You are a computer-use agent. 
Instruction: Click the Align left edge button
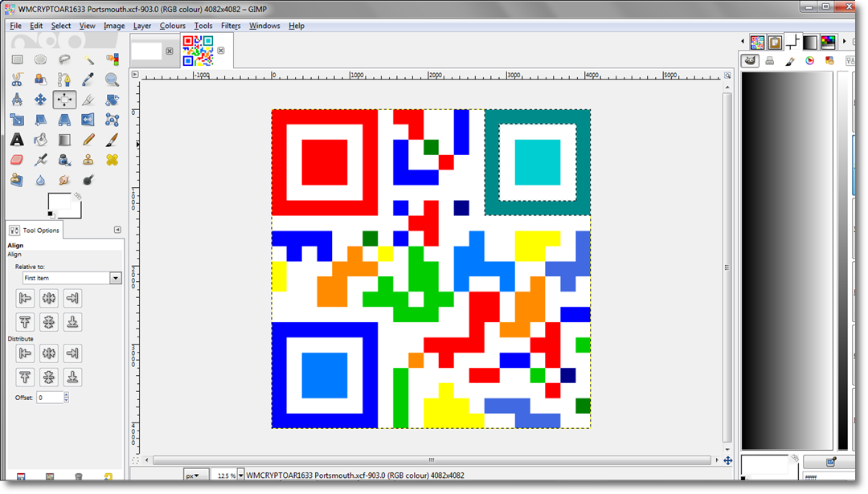coord(25,298)
